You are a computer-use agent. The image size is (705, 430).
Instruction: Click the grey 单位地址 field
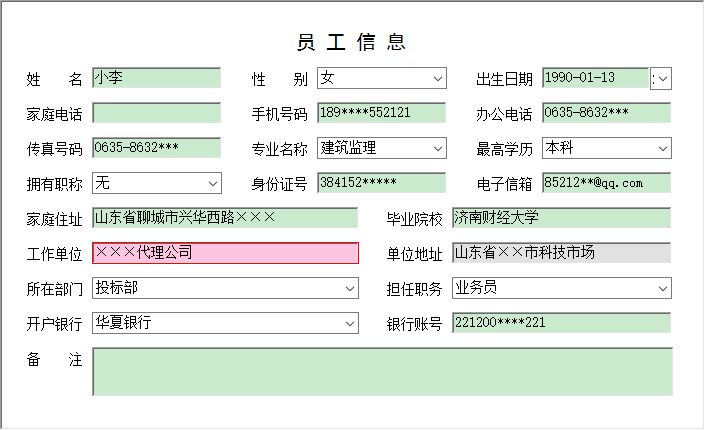tap(562, 253)
